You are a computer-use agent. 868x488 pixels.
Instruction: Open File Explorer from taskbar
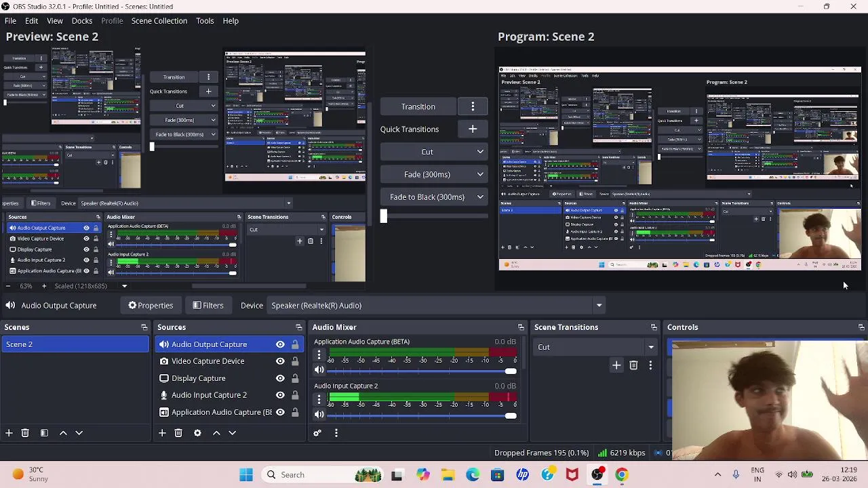pyautogui.click(x=448, y=475)
